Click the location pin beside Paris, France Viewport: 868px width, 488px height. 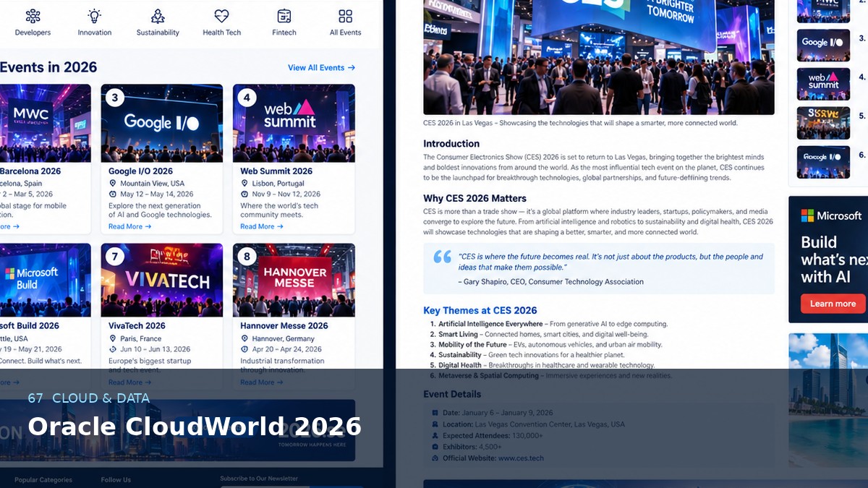point(112,338)
